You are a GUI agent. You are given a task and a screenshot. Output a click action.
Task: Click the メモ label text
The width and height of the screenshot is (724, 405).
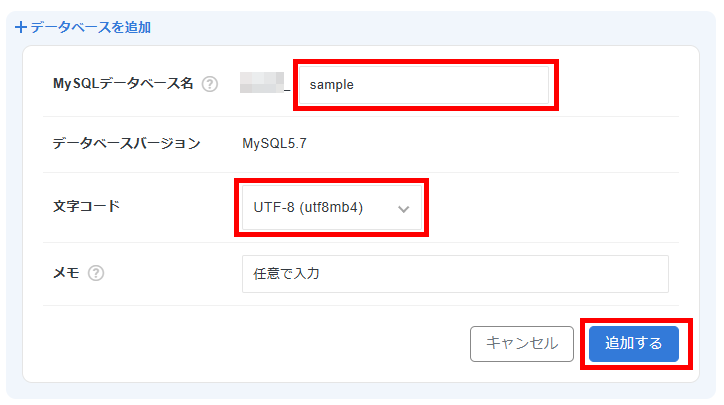[x=66, y=273]
